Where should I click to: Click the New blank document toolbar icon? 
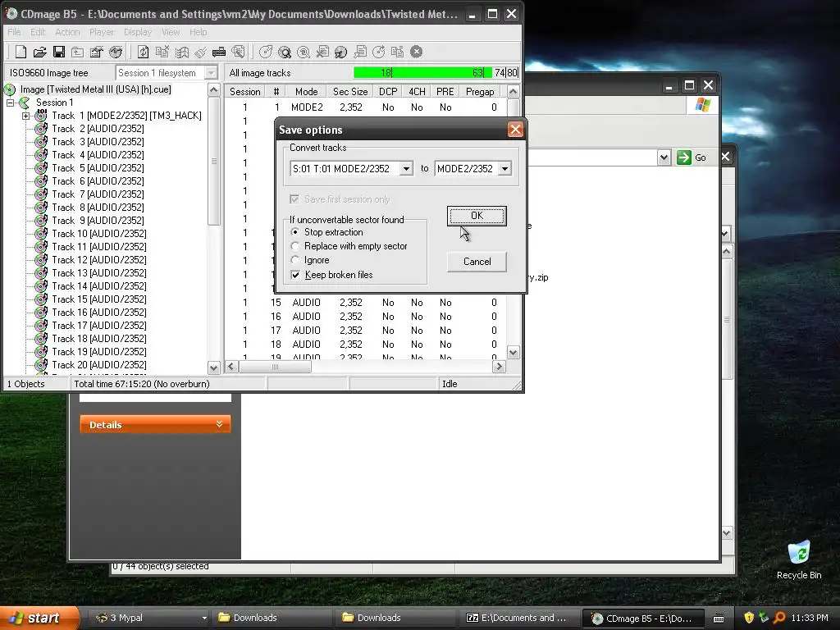(21, 52)
